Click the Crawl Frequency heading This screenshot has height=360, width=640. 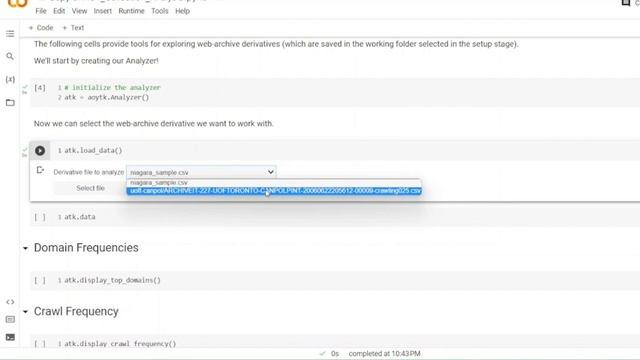click(x=76, y=311)
